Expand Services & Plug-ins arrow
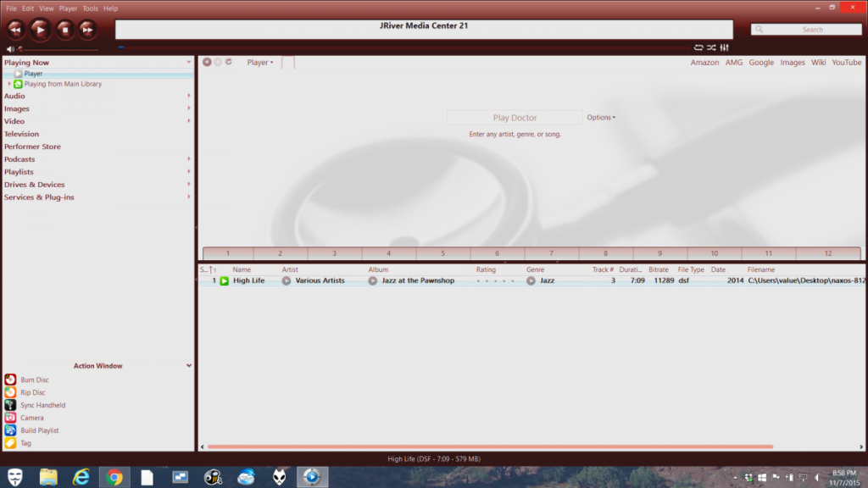Viewport: 868px width, 488px height. 189,197
